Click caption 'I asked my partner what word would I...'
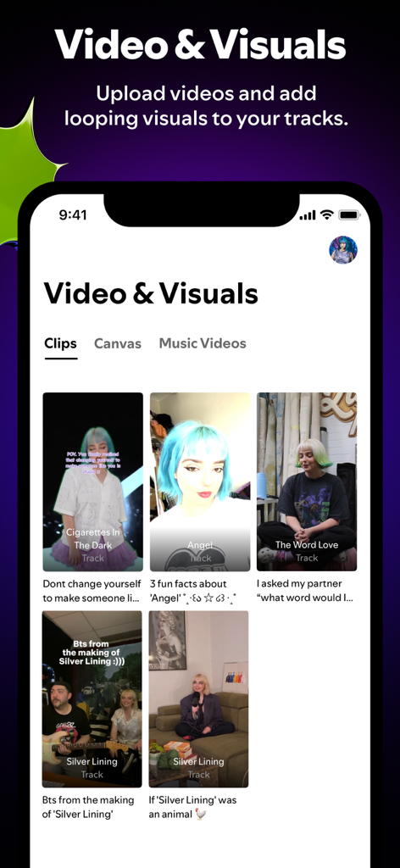Image resolution: width=400 pixels, height=868 pixels. [x=306, y=591]
